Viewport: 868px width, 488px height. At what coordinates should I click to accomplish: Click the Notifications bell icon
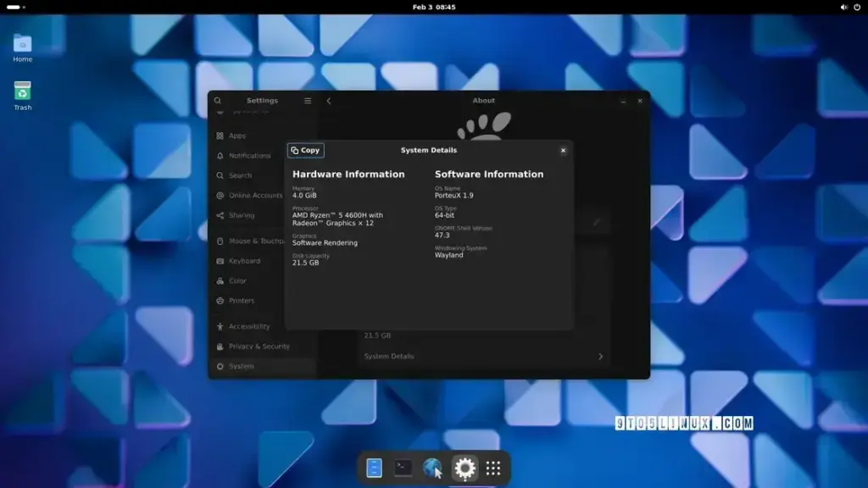pyautogui.click(x=220, y=156)
